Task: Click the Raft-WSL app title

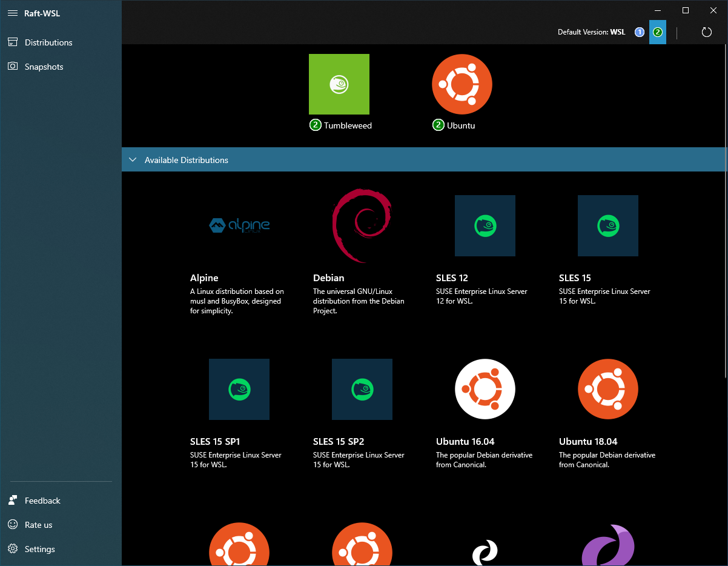Action: coord(42,13)
